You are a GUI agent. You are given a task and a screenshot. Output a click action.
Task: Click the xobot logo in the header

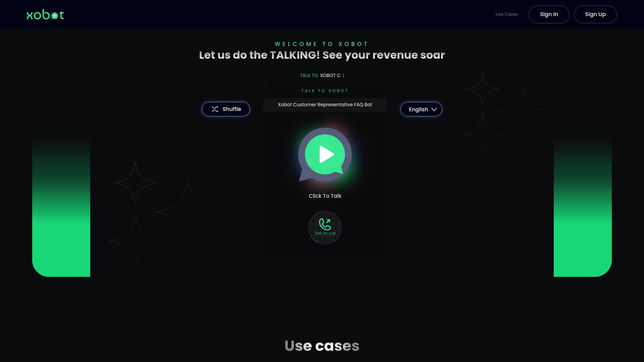pos(45,15)
